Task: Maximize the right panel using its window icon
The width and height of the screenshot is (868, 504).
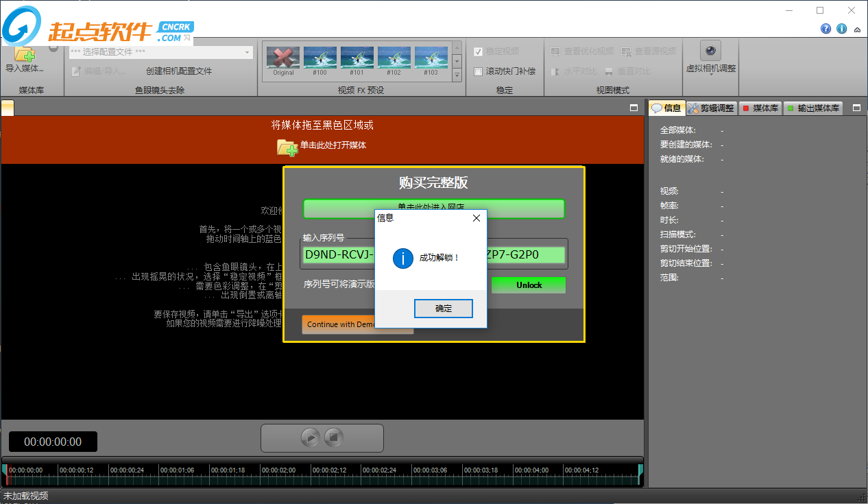Action: point(856,108)
